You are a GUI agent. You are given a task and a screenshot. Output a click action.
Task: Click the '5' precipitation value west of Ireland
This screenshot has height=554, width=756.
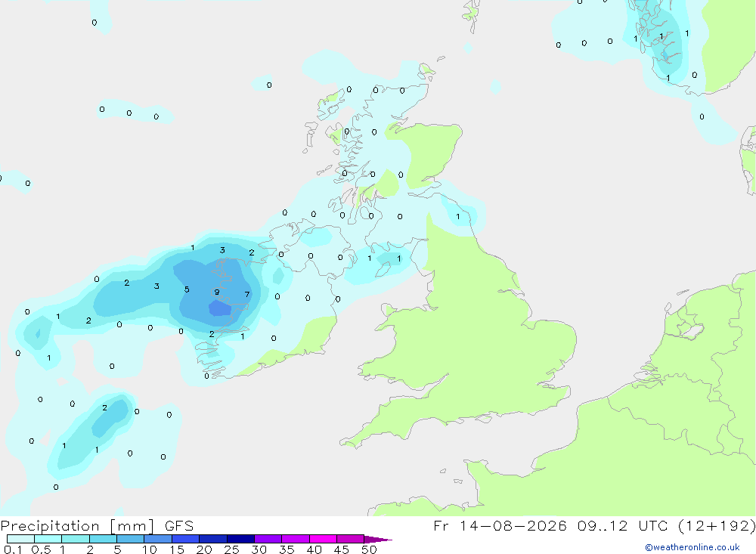tap(187, 289)
